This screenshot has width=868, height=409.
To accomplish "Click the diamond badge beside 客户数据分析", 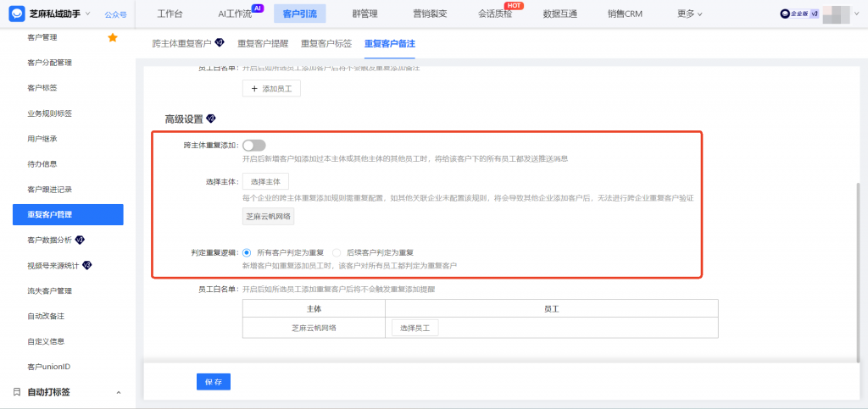I will (x=80, y=240).
